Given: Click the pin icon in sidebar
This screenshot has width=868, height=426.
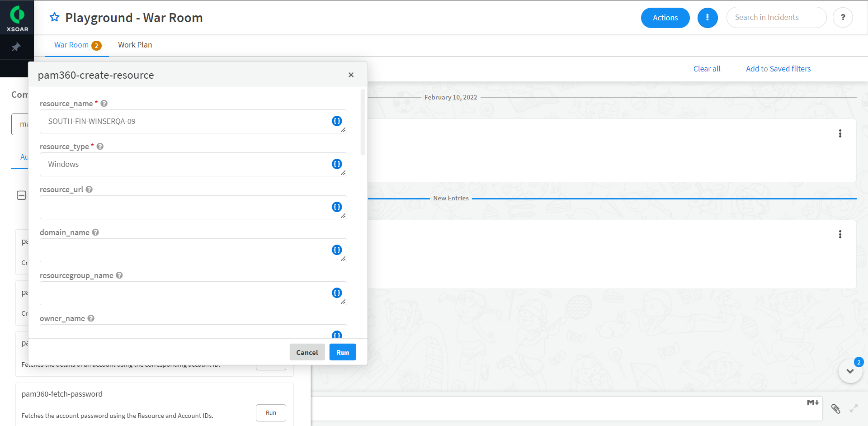Looking at the screenshot, I should 16,47.
